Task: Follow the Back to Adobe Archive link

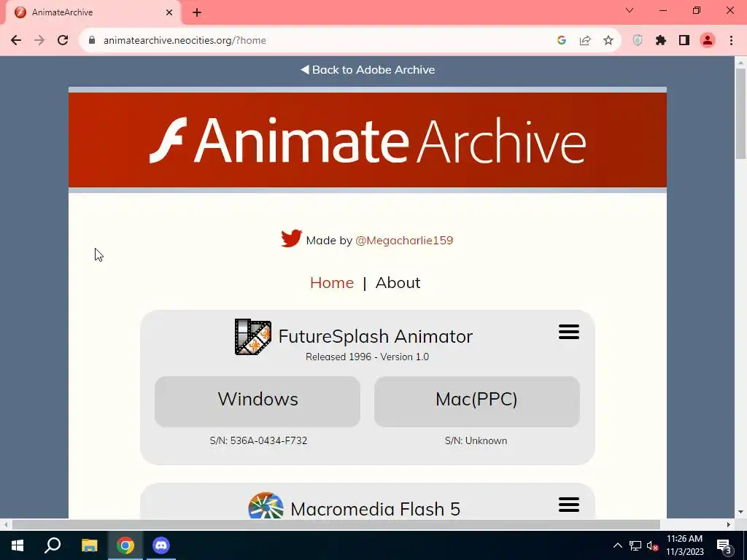Action: [368, 69]
